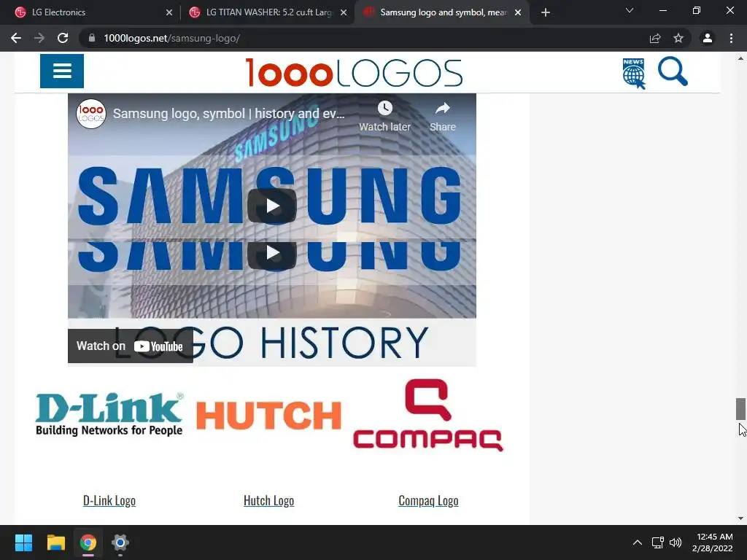747x560 pixels.
Task: Open the video title link
Action: (x=228, y=114)
